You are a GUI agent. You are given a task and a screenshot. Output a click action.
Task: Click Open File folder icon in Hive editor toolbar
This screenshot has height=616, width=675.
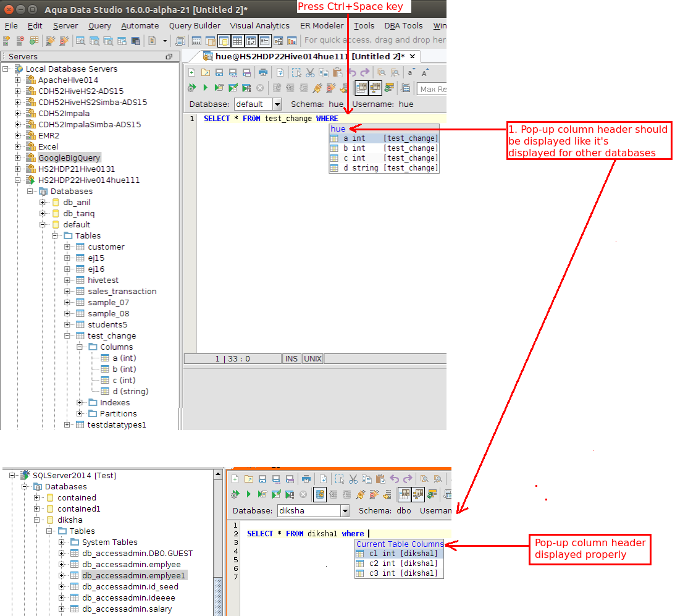click(206, 72)
